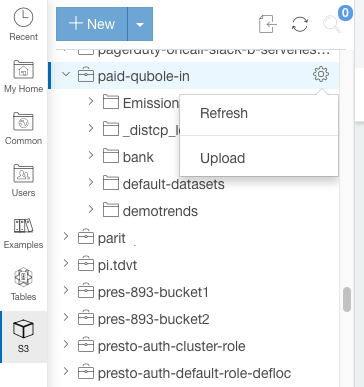Click the paid-qubole-in bucket icon
Viewport: 364px width, 387px height.
pos(86,74)
